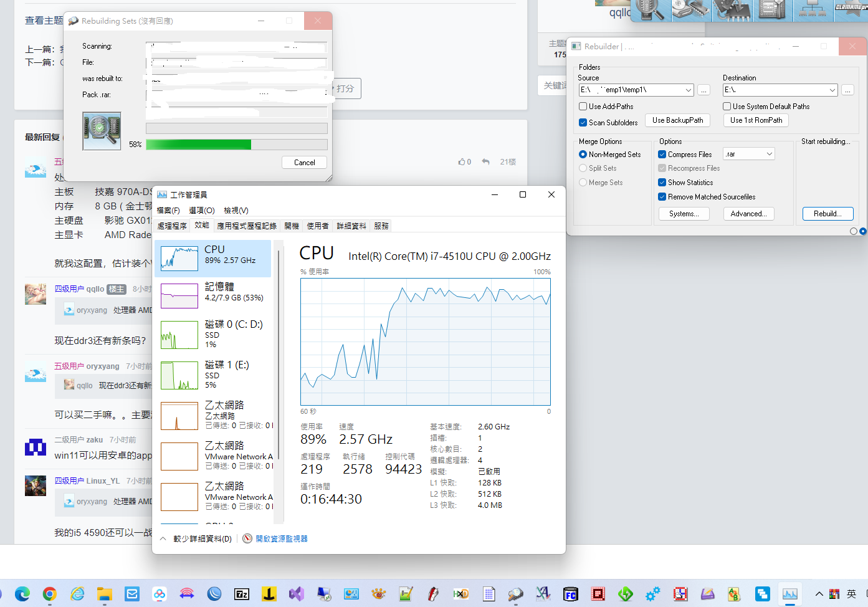Select Non-Merged Sets radio option
This screenshot has width=868, height=607.
(x=610, y=155)
